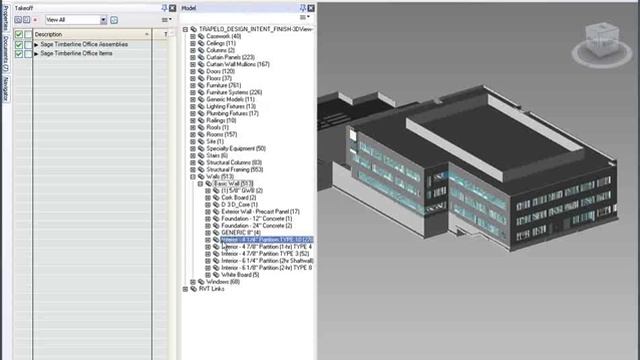Toggle green checkbox for Office Items
The height and width of the screenshot is (360, 640).
[x=19, y=53]
